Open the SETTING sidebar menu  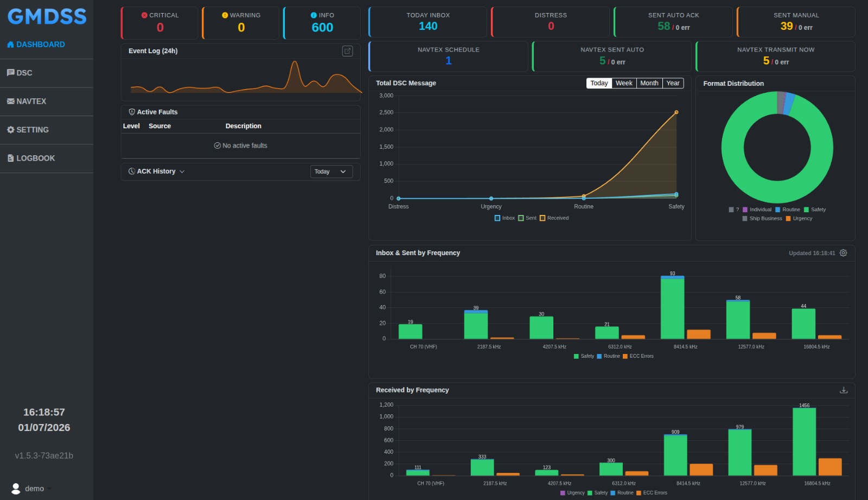tap(47, 130)
